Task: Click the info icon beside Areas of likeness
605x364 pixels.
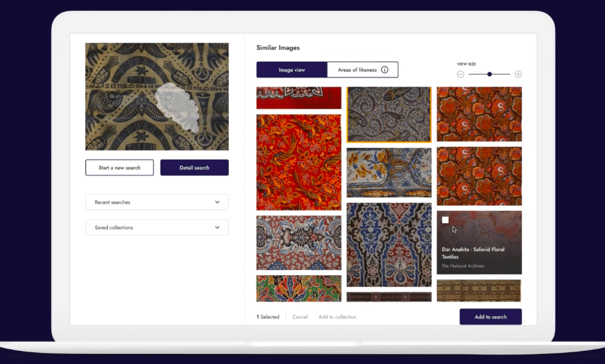Action: click(385, 70)
